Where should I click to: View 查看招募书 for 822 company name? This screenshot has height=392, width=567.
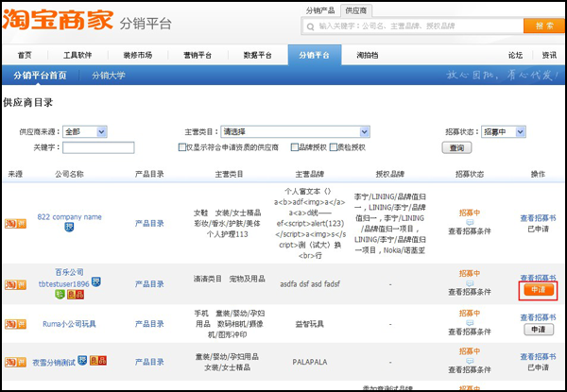[x=538, y=218]
